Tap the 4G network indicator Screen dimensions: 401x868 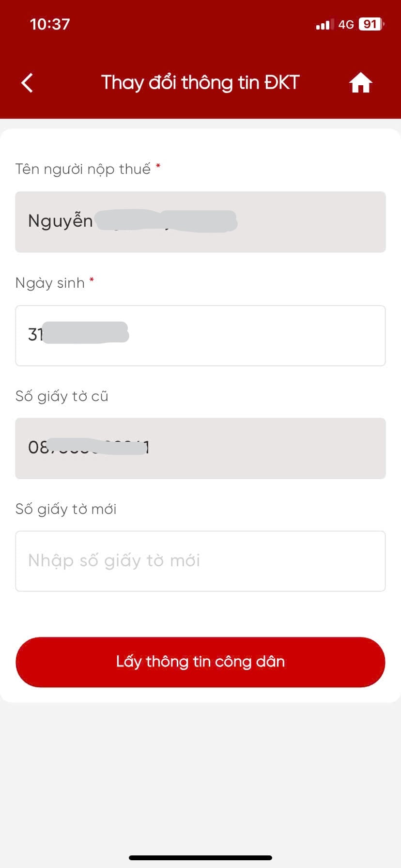click(x=346, y=24)
